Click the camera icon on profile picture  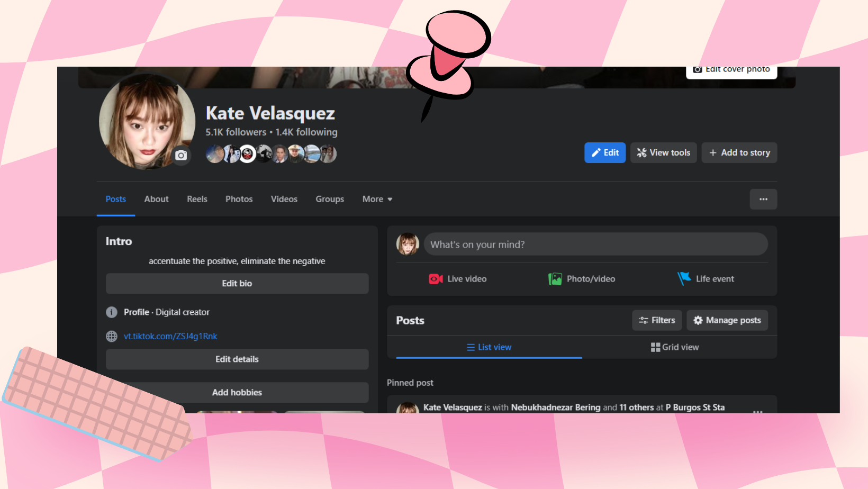pyautogui.click(x=181, y=155)
